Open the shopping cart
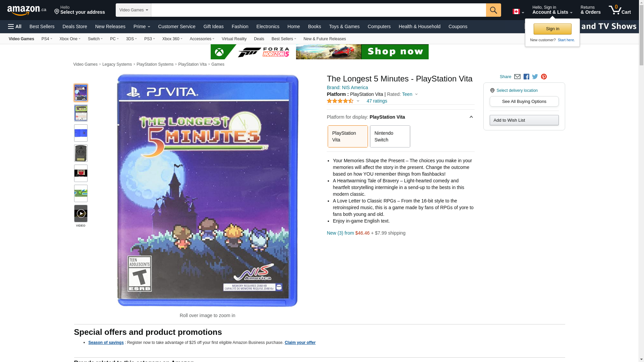 620,10
